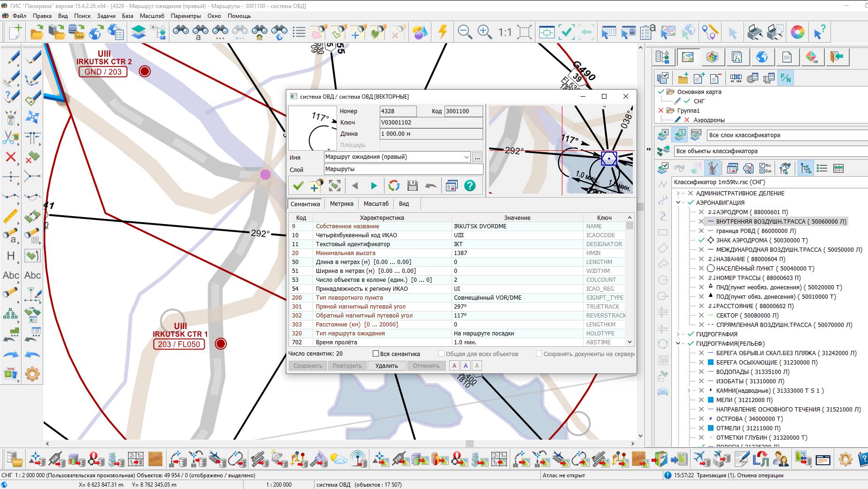This screenshot has height=489, width=868.
Task: Click the undo arrow icon in dialog toolbar
Action: 431,186
